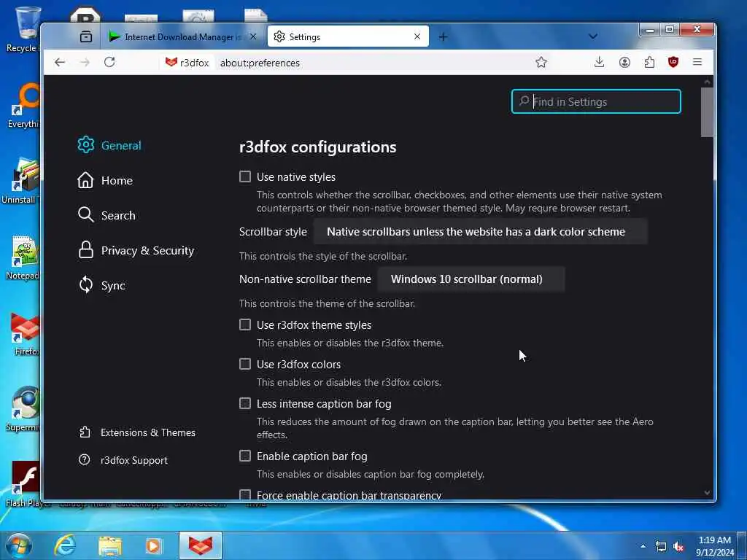Enable Use native styles checkbox
This screenshot has width=747, height=560.
[245, 176]
